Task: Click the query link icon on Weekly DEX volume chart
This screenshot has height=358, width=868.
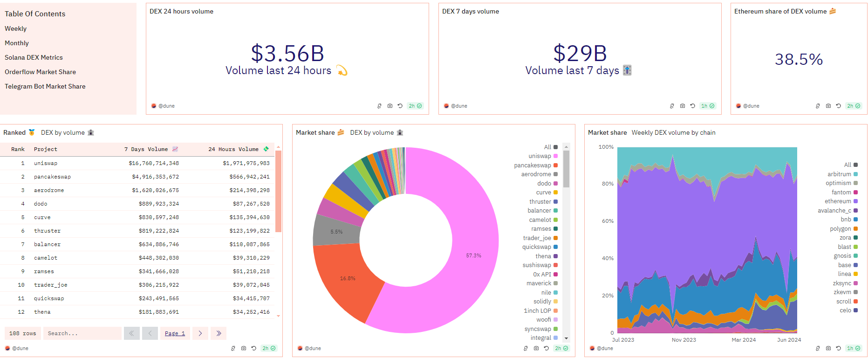Action: click(818, 348)
